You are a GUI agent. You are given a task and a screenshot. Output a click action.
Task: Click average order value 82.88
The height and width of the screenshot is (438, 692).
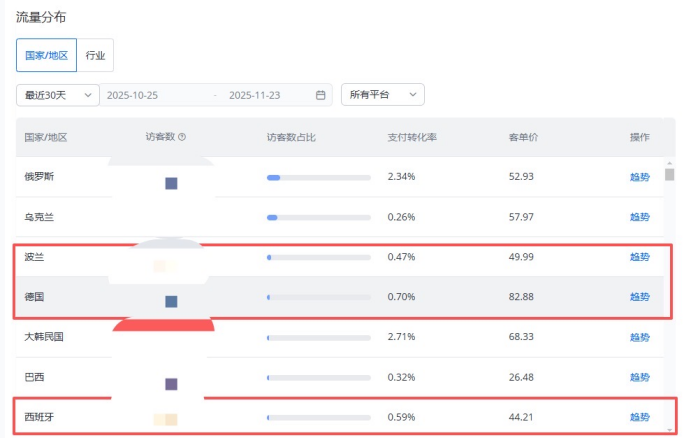(x=521, y=297)
